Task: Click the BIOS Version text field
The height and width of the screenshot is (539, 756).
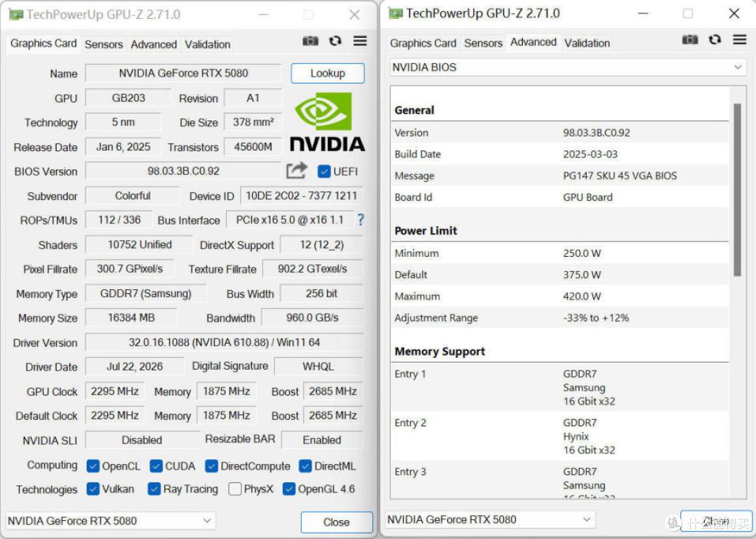Action: (183, 171)
